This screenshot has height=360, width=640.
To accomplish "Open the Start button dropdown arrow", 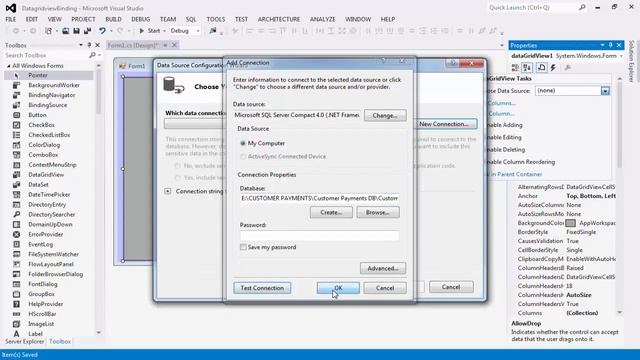I will click(164, 31).
